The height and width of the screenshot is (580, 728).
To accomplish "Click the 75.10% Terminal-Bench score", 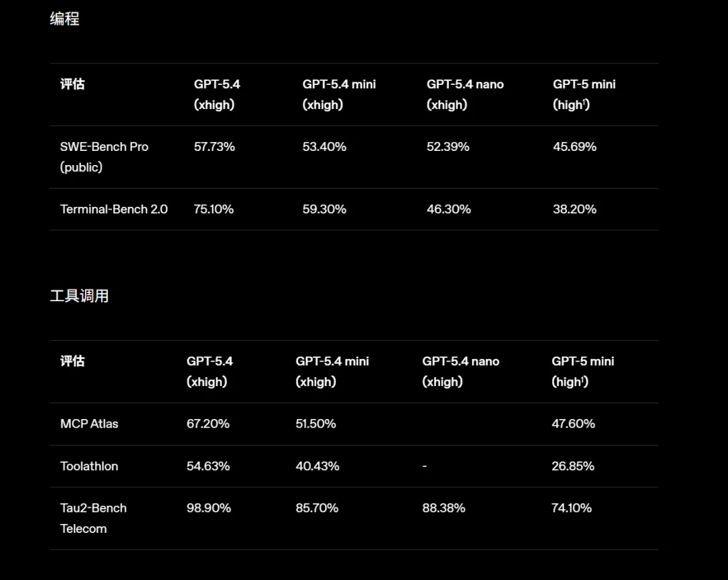I will coord(214,209).
